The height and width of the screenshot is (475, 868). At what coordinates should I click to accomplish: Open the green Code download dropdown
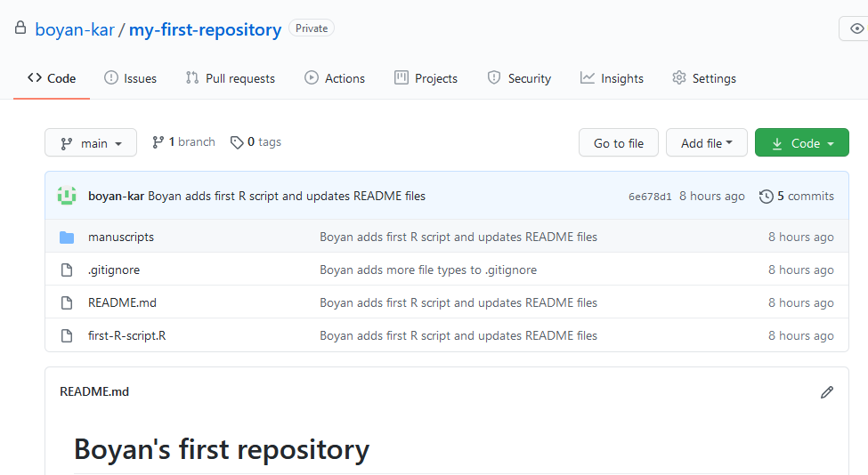(801, 142)
